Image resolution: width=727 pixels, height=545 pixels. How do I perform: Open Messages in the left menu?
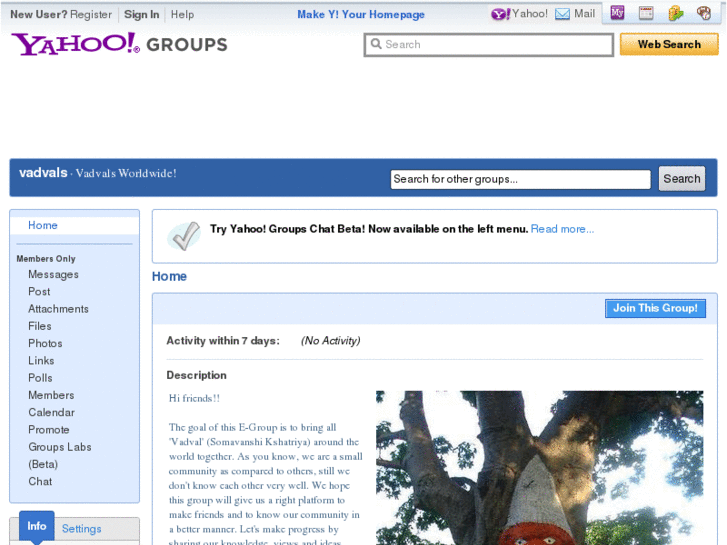click(53, 275)
